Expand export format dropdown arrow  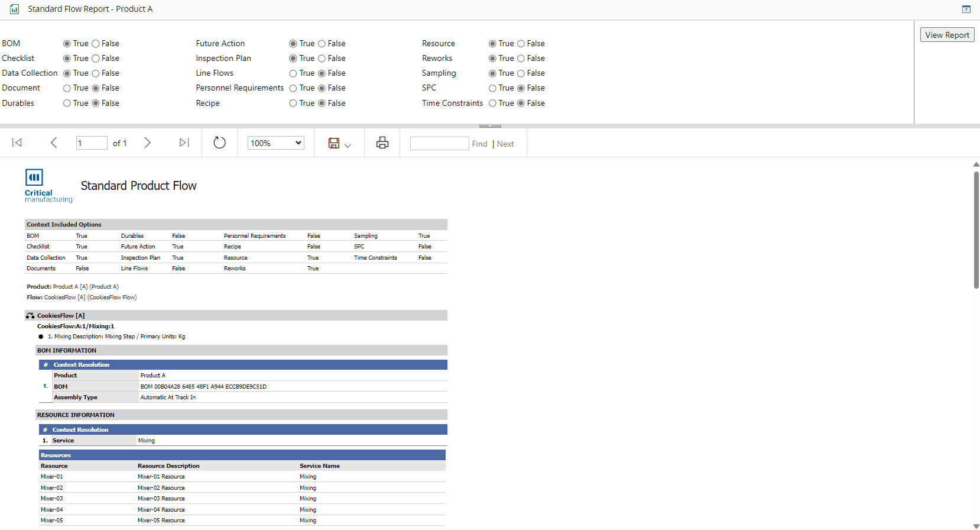pos(348,146)
